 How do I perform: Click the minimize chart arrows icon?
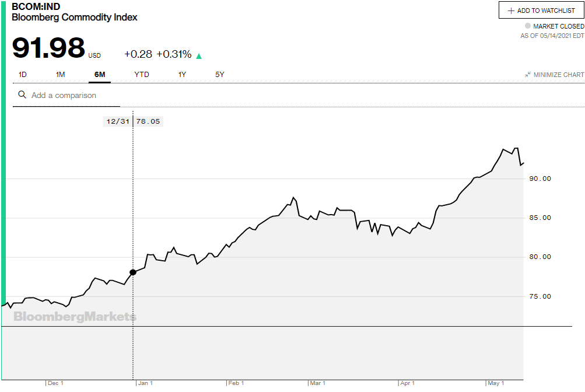coord(527,75)
